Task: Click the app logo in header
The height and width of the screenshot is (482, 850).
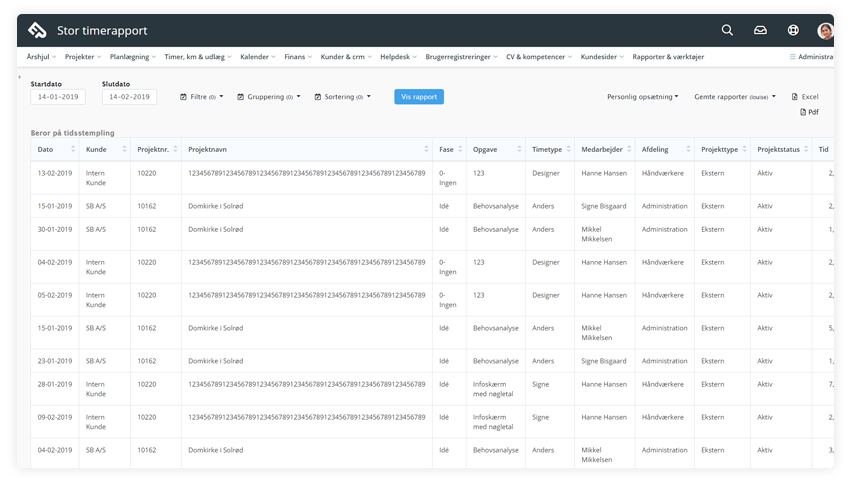Action: (x=37, y=30)
